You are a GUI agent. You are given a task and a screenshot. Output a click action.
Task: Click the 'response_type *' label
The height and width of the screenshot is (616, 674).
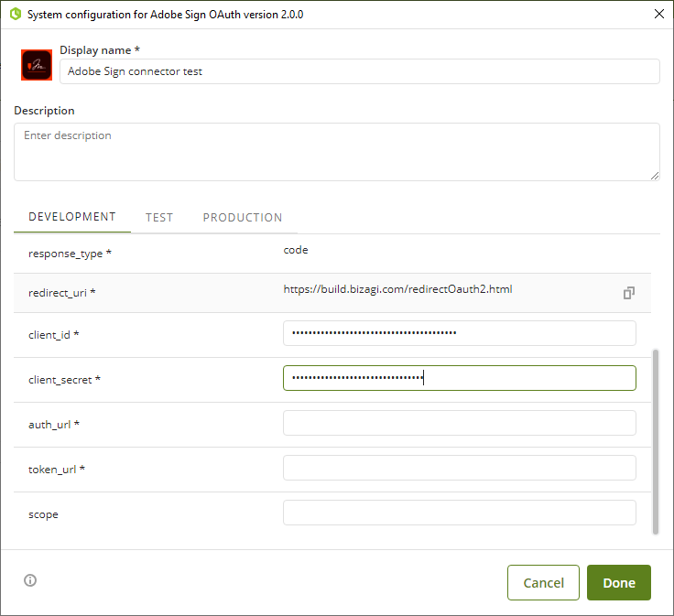(71, 254)
